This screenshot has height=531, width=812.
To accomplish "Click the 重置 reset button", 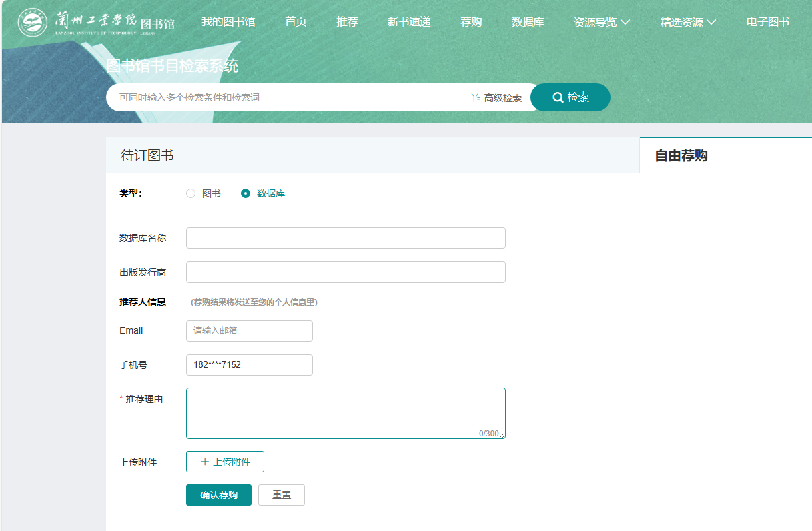I will tap(281, 495).
